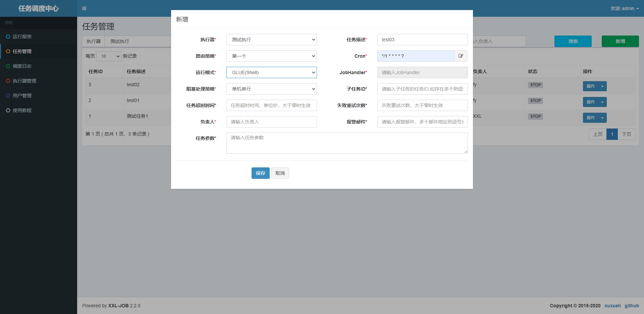
Task: Open the 路由策略 dropdown
Action: 272,56
